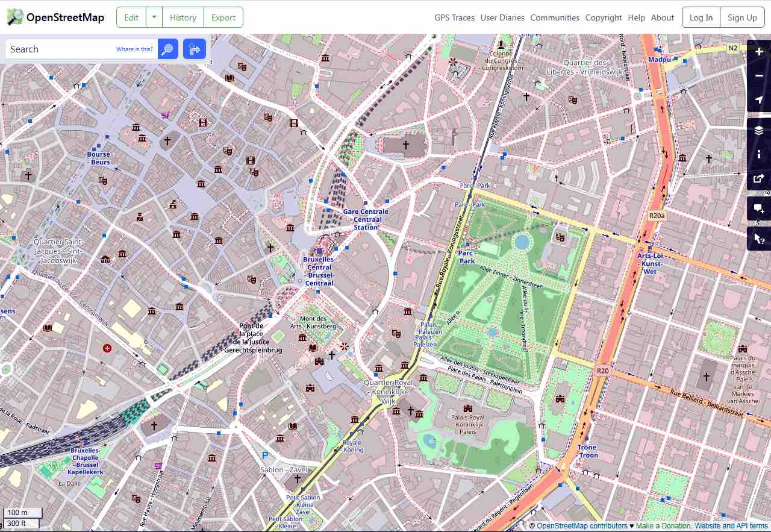Screen dimensions: 771x532
Task: Open OpenStreetMap contributors link
Action: tap(582, 526)
